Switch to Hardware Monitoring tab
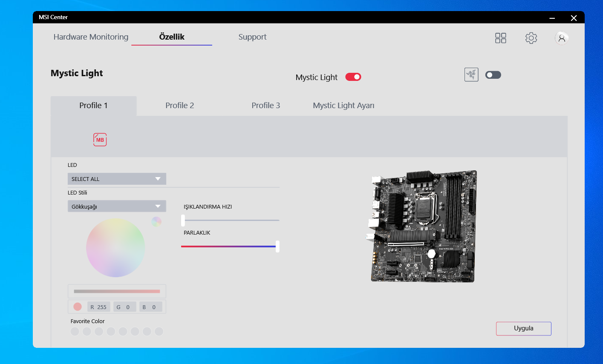 [91, 37]
